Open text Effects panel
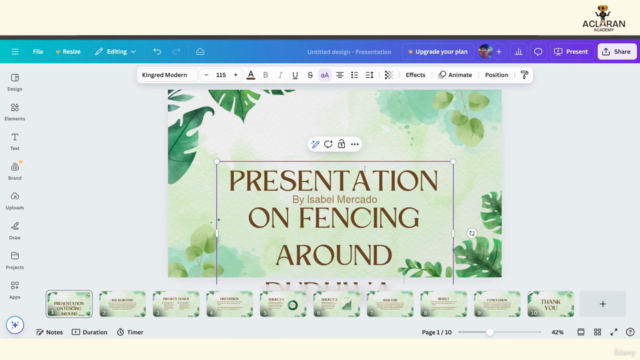This screenshot has height=360, width=640. pyautogui.click(x=415, y=75)
